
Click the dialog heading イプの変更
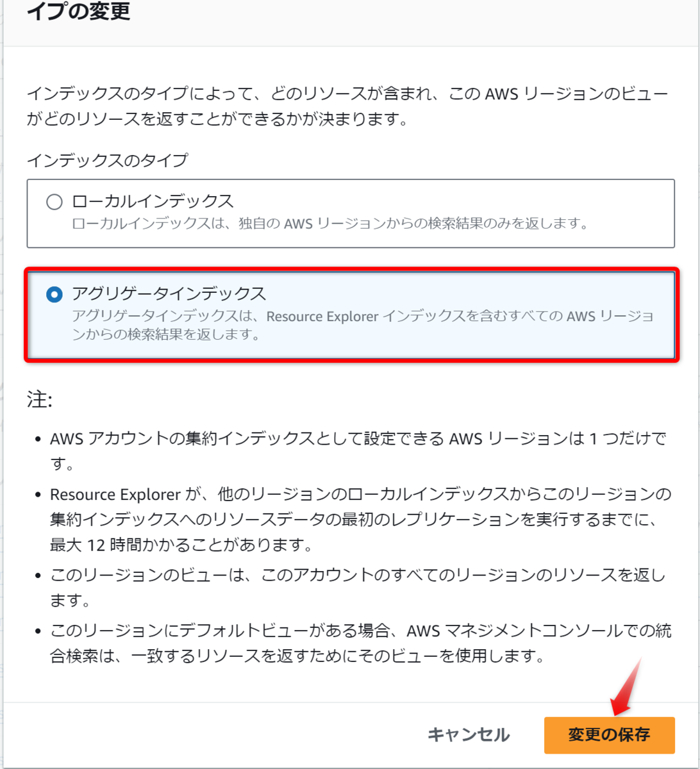[79, 12]
